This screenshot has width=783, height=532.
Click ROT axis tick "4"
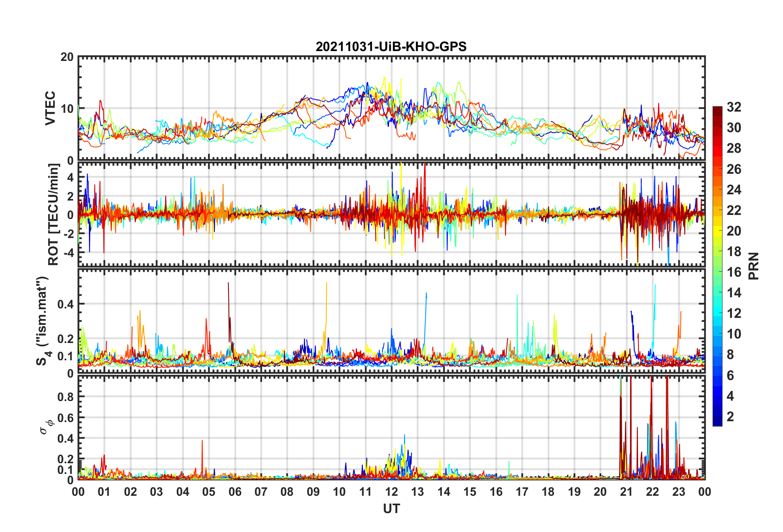[70, 177]
